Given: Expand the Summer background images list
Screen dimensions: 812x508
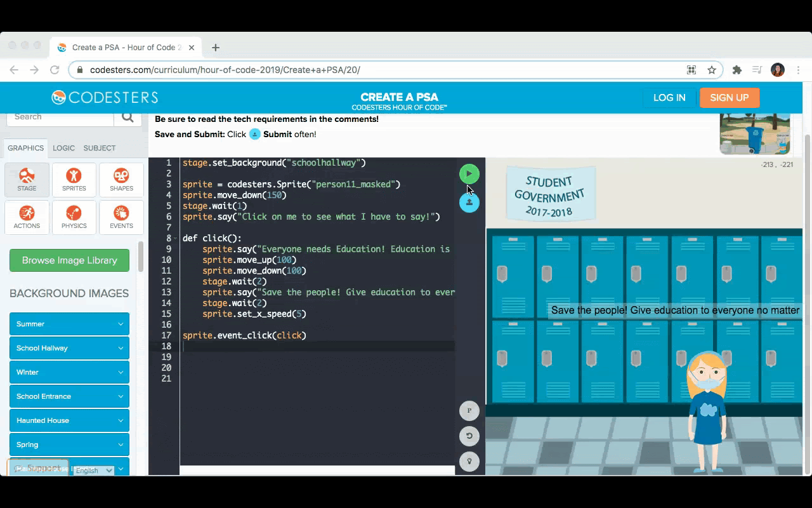Looking at the screenshot, I should (69, 324).
